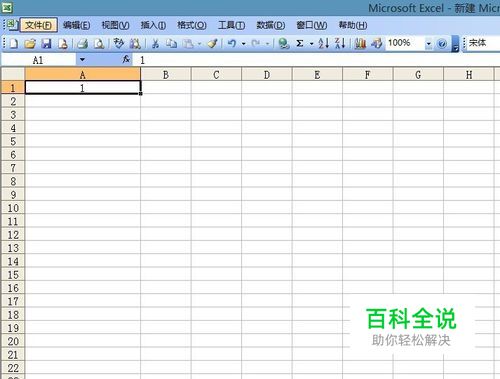Open Print Preview with the magnifier icon
The height and width of the screenshot is (379, 500).
point(99,43)
